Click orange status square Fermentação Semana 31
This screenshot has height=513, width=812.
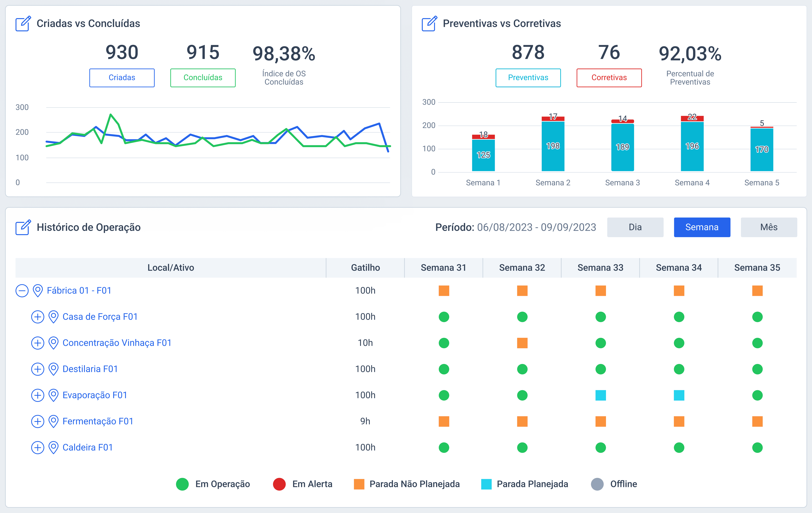pos(444,422)
